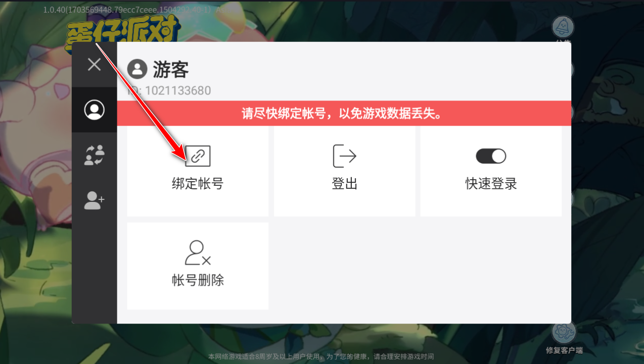
Task: Choose the 登出 label
Action: (x=345, y=183)
